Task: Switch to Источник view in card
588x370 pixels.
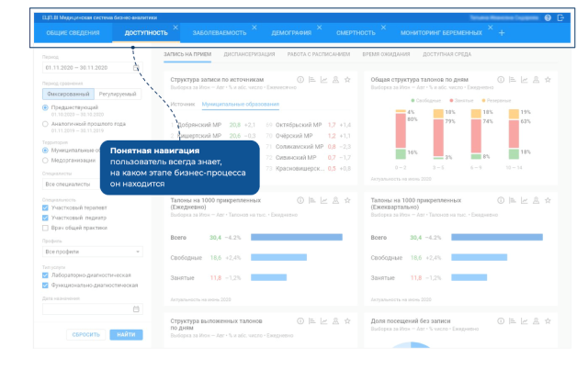Action: click(x=183, y=105)
